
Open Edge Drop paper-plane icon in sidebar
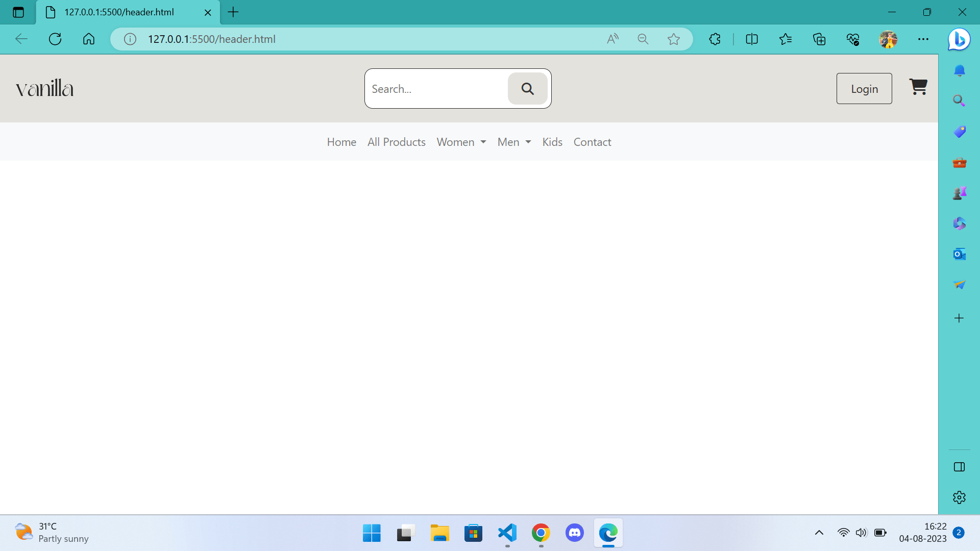click(959, 285)
